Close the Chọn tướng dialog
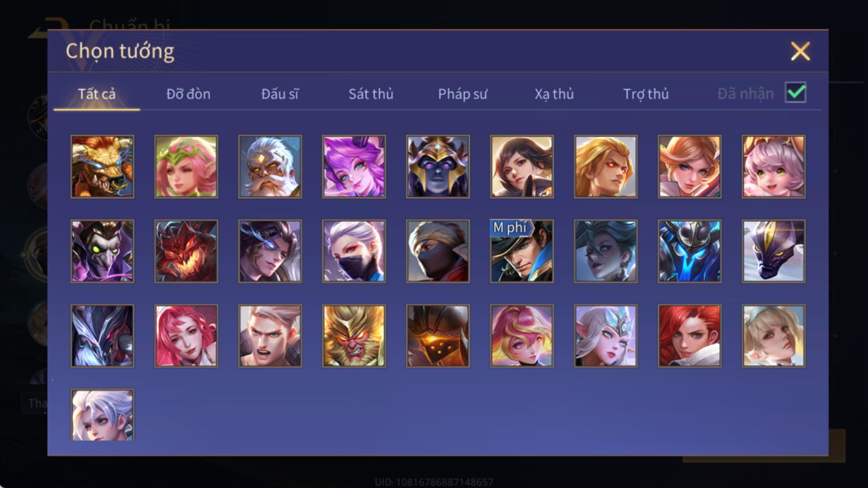The image size is (868, 488). point(800,51)
